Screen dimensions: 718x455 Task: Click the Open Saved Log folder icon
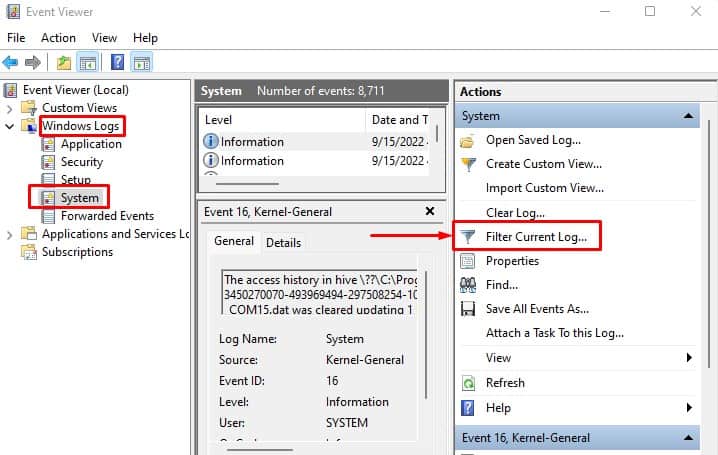[468, 141]
